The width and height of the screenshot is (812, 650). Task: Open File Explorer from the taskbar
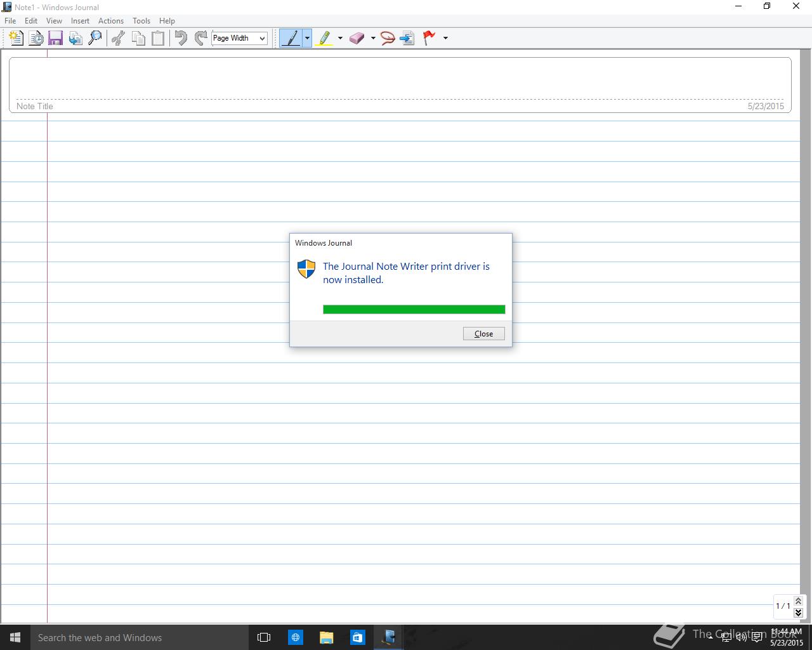(327, 637)
